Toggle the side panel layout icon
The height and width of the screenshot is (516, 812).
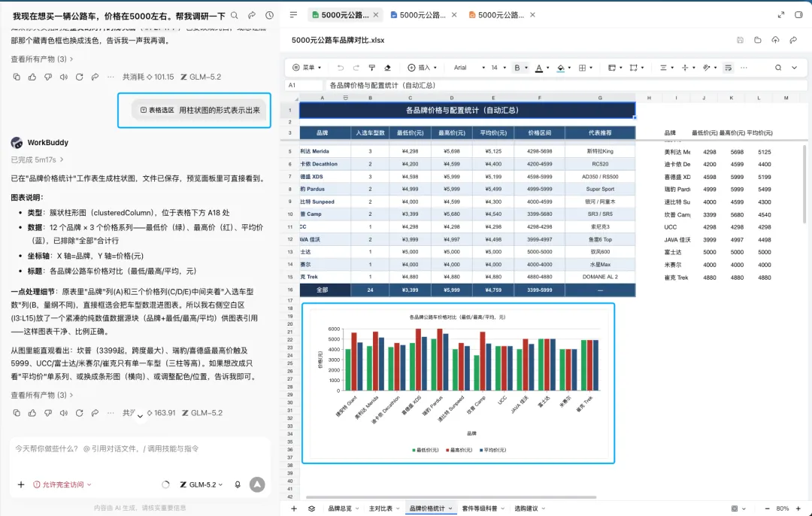pos(798,15)
